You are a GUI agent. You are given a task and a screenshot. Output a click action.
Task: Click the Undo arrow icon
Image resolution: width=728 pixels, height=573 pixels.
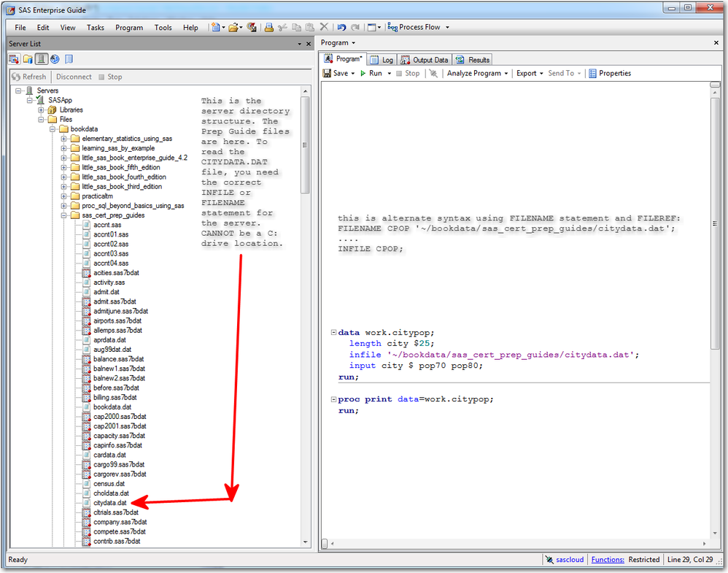[341, 28]
